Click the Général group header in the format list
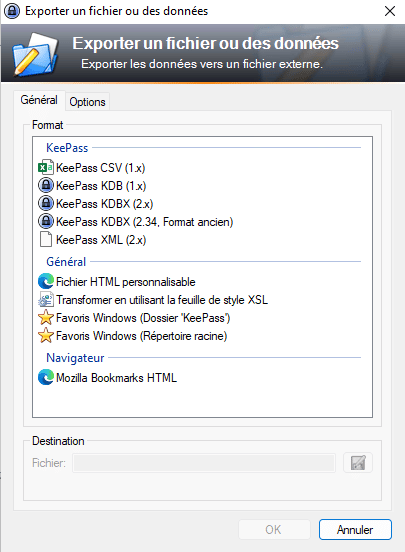 click(66, 262)
